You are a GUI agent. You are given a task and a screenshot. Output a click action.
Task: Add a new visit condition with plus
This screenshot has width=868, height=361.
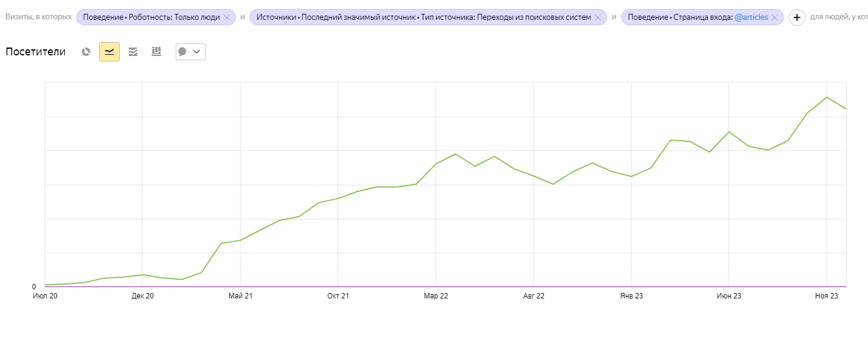click(796, 17)
